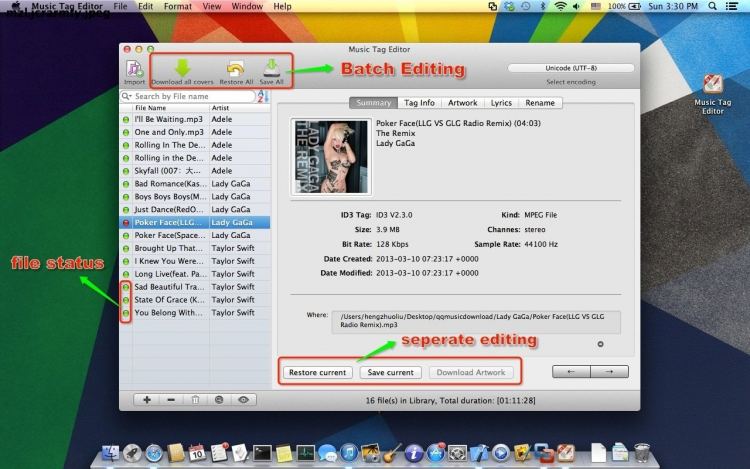Screen dimensions: 750x469
Task: Click the circular icon beside trash button
Action: [x=219, y=400]
